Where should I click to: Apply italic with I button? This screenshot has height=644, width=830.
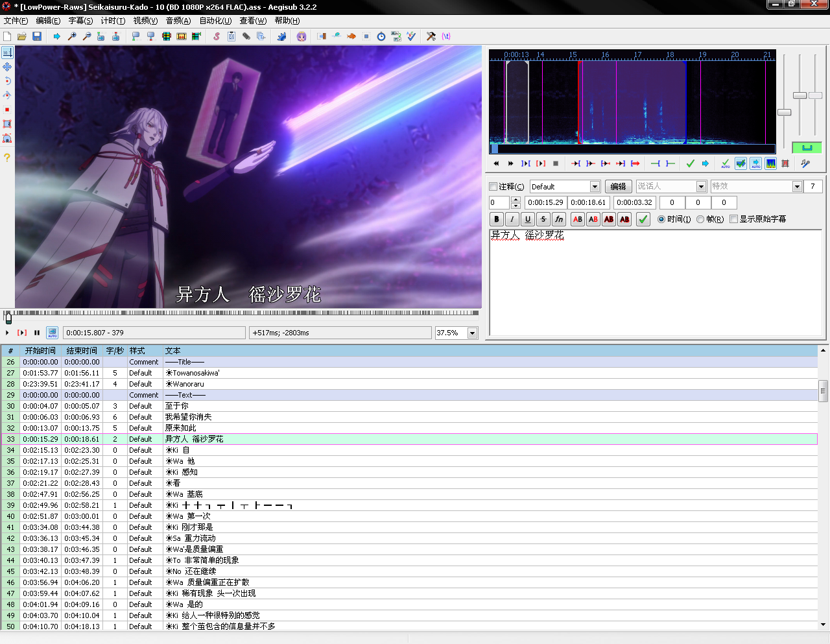tap(512, 219)
